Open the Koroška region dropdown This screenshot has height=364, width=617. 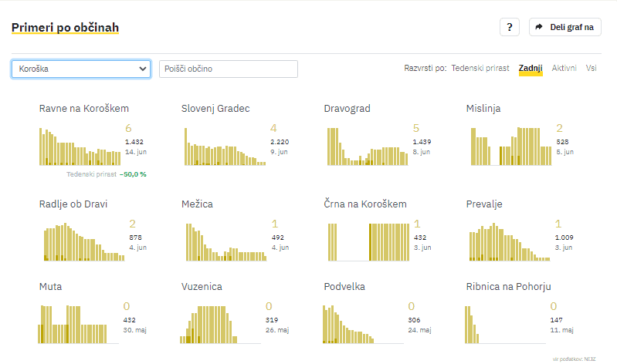pyautogui.click(x=80, y=69)
